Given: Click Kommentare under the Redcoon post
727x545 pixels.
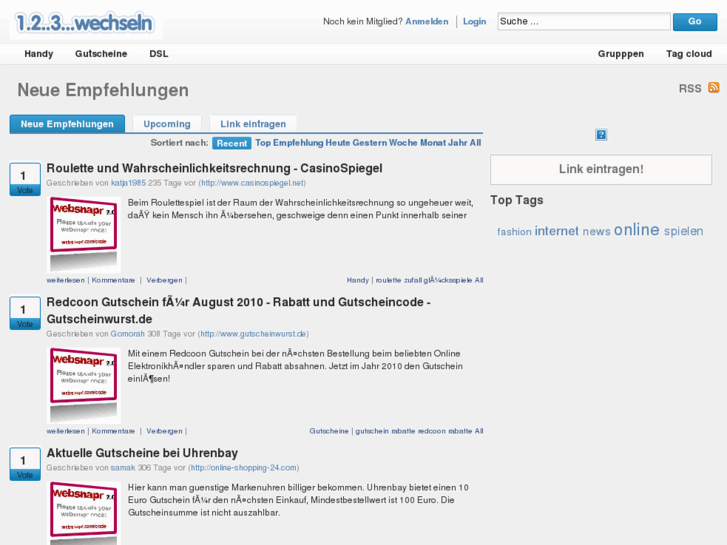Looking at the screenshot, I should 113,431.
